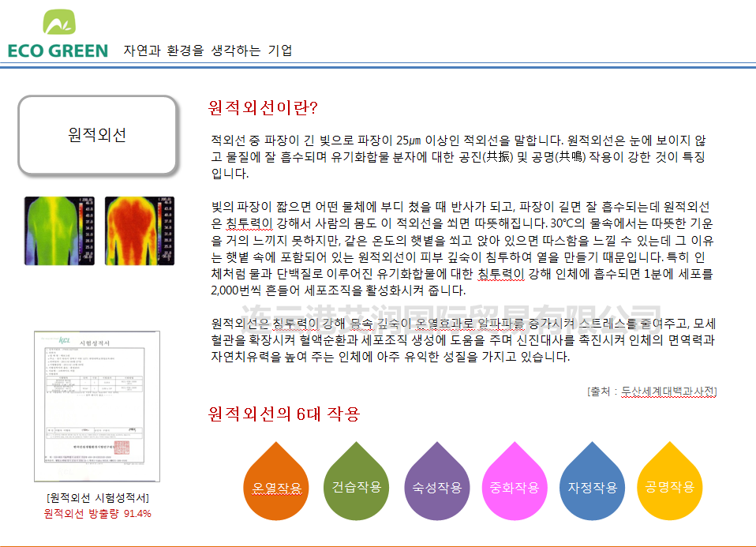756x547 pixels.
Task: Click the paragraph starting '빛의 파장이 짧으면'
Action: pos(462,249)
